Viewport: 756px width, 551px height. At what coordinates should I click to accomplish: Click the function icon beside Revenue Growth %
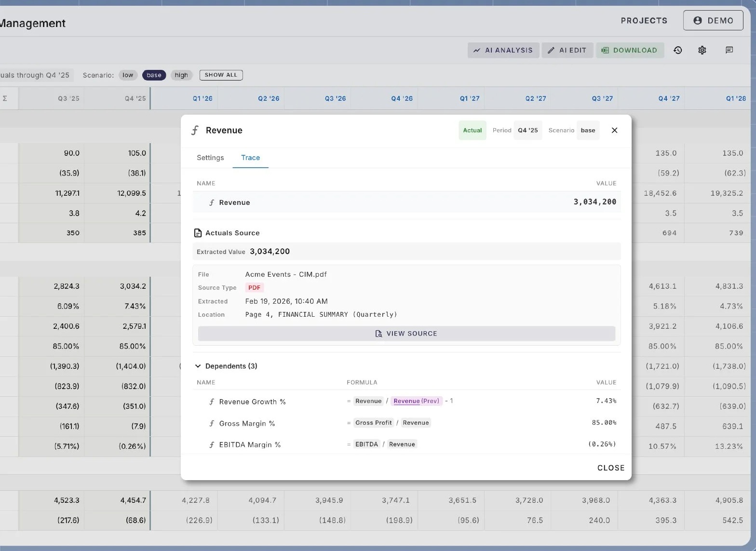point(211,402)
